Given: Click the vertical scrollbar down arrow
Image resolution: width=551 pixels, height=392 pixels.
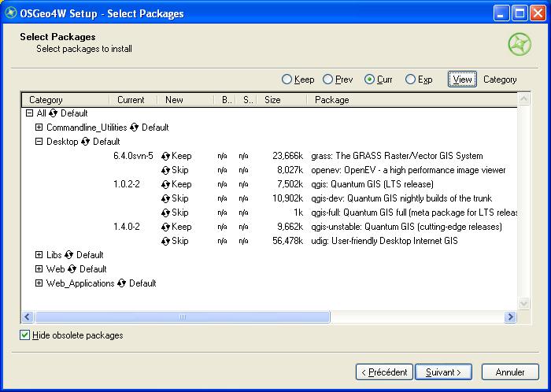Looking at the screenshot, I should pos(524,304).
